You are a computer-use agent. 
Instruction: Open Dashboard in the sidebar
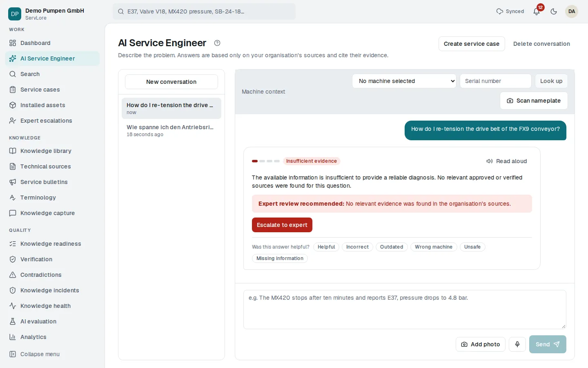(52, 43)
